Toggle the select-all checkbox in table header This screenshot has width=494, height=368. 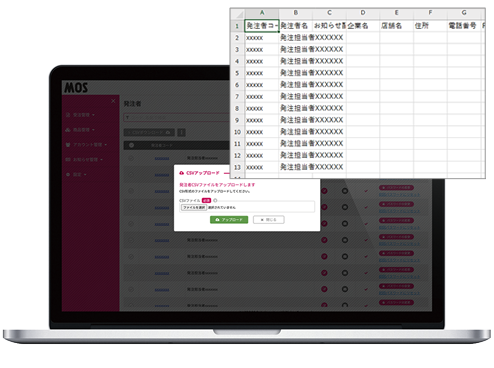131,145
